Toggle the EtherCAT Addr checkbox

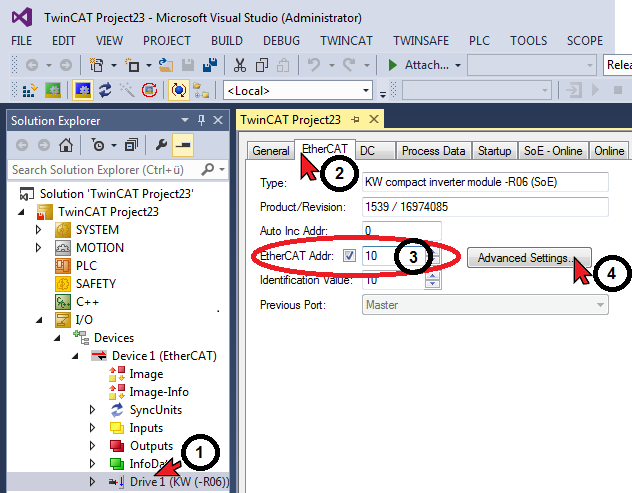[x=349, y=256]
